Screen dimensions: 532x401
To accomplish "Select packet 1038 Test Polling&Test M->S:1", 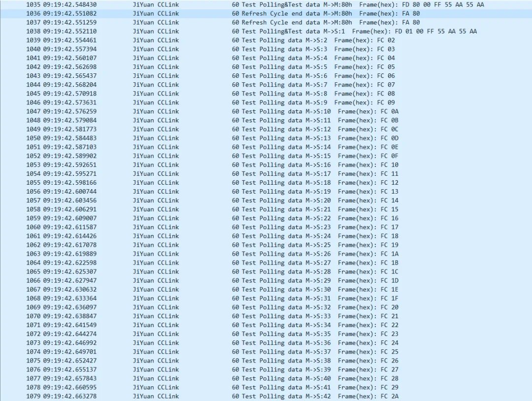I will (x=266, y=31).
